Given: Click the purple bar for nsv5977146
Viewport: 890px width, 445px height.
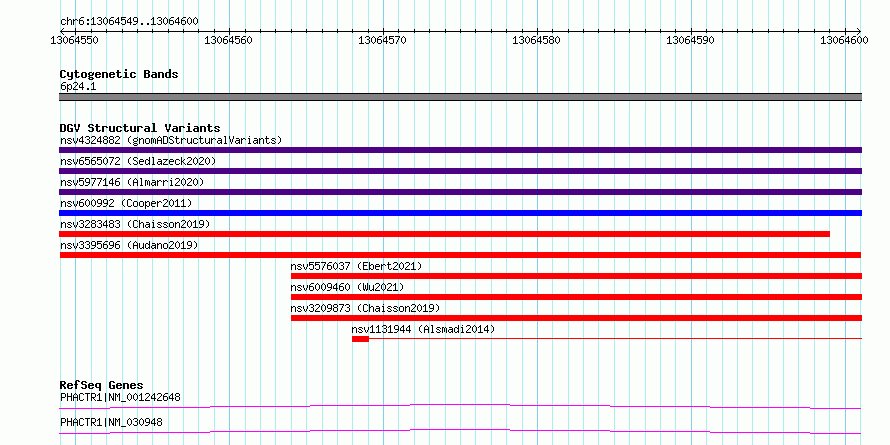Looking at the screenshot, I should click(x=460, y=192).
